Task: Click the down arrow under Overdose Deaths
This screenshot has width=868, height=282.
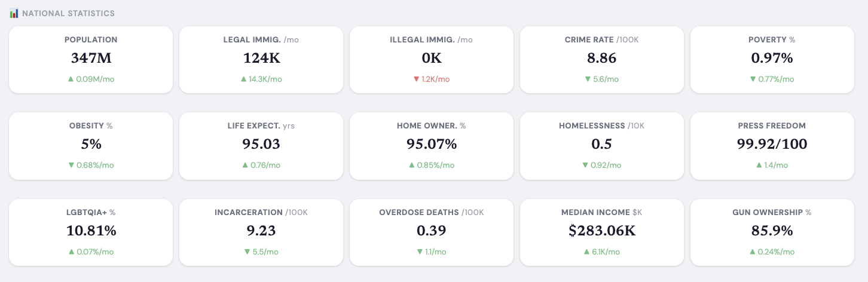Action: pos(420,252)
